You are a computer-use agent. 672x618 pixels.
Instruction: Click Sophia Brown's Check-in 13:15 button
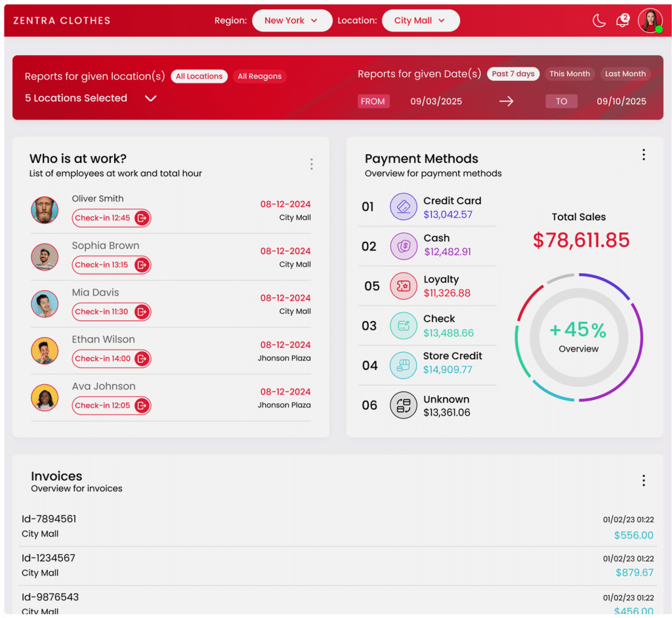(x=112, y=265)
